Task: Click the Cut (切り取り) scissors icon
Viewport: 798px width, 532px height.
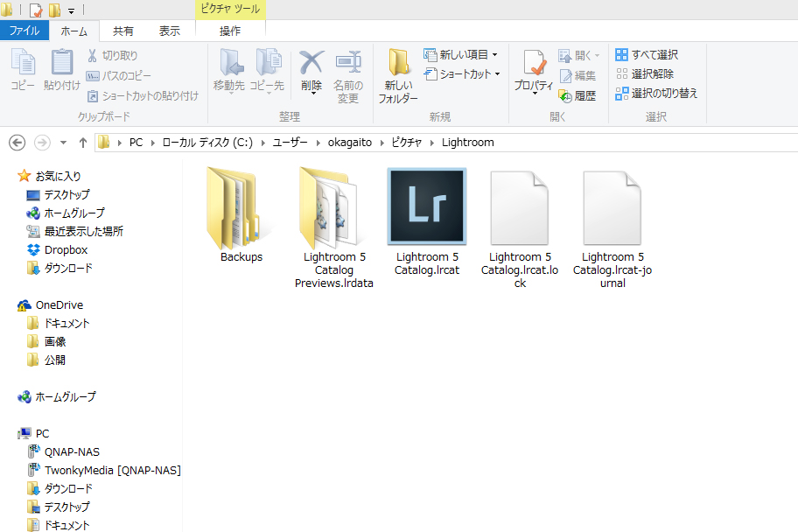Action: coord(92,55)
